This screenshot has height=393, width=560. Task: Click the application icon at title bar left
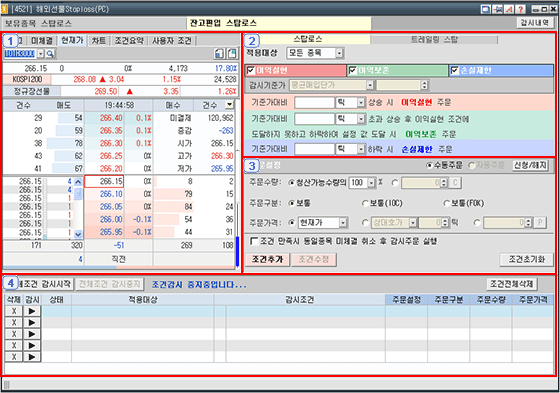coord(4,9)
